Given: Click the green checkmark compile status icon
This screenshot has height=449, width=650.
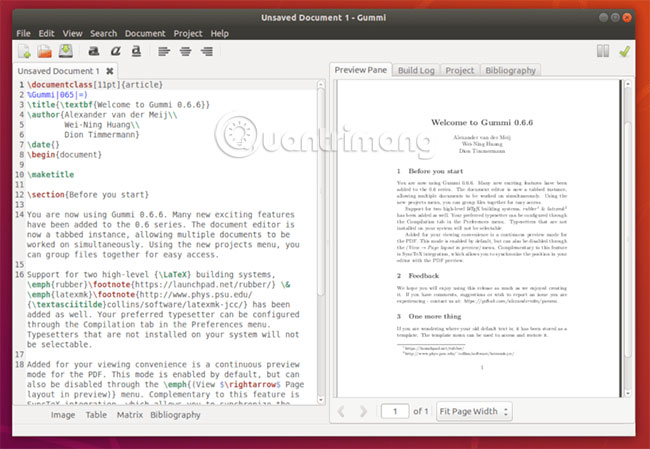Looking at the screenshot, I should click(624, 51).
